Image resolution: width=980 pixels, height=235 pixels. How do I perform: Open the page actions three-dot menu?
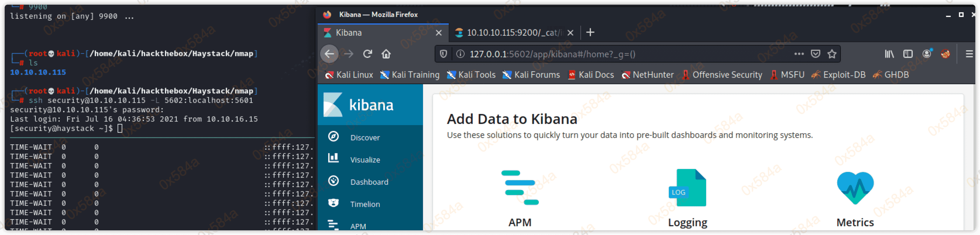799,54
